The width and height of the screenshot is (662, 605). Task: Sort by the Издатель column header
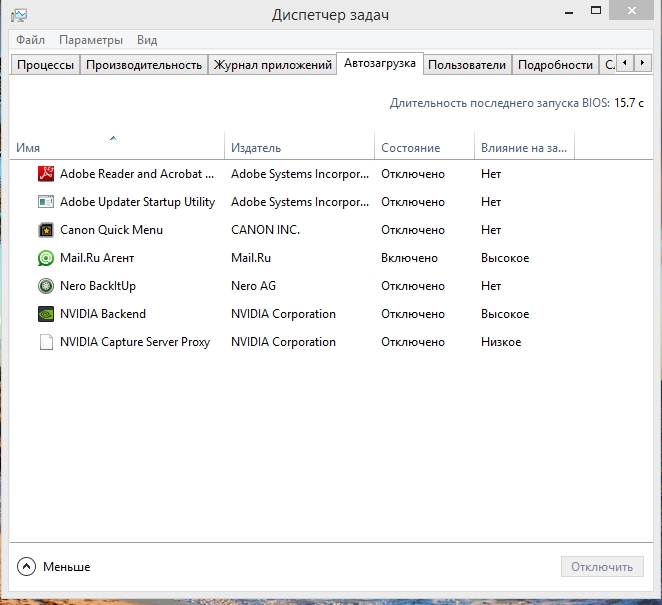pyautogui.click(x=256, y=148)
